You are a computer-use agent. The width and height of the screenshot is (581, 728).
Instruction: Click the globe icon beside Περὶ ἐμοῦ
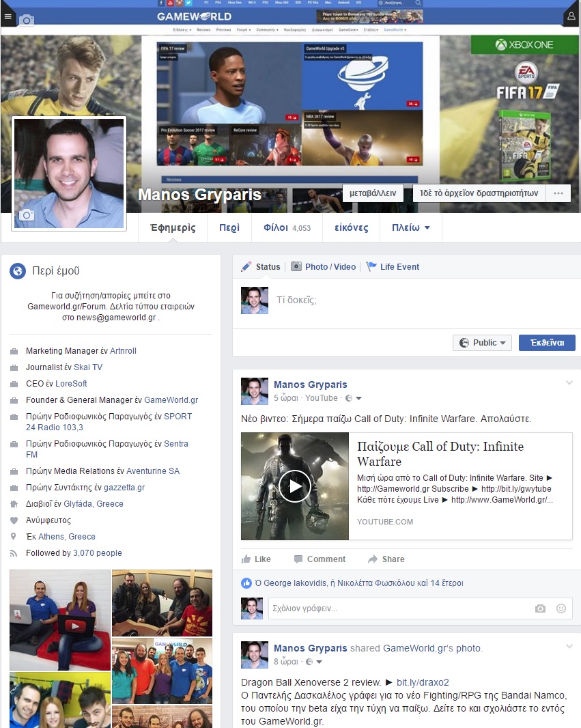point(18,270)
